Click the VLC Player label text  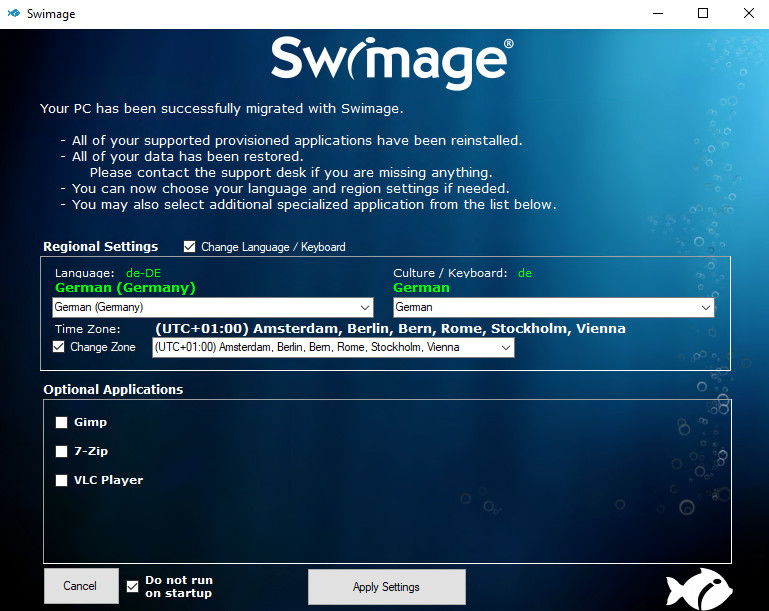pyautogui.click(x=108, y=480)
